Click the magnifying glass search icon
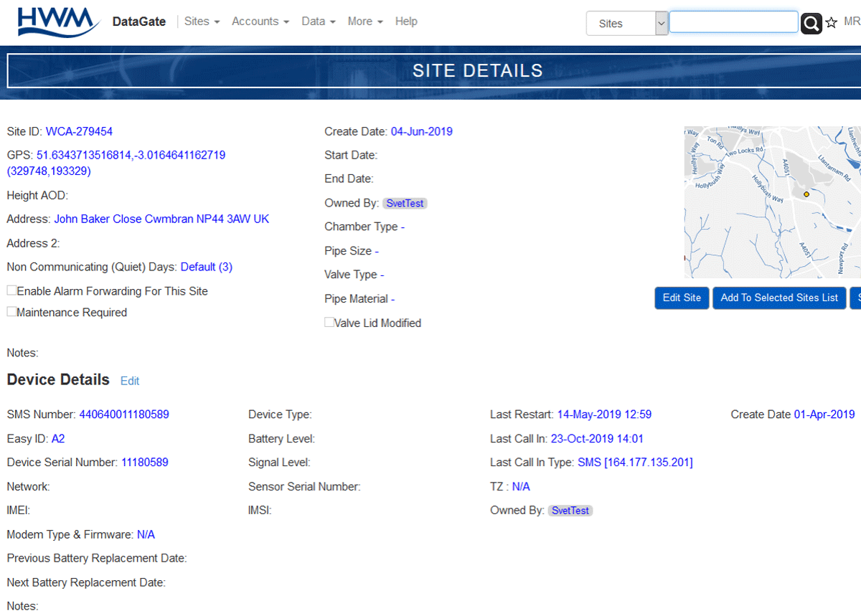The height and width of the screenshot is (616, 861). tap(811, 24)
